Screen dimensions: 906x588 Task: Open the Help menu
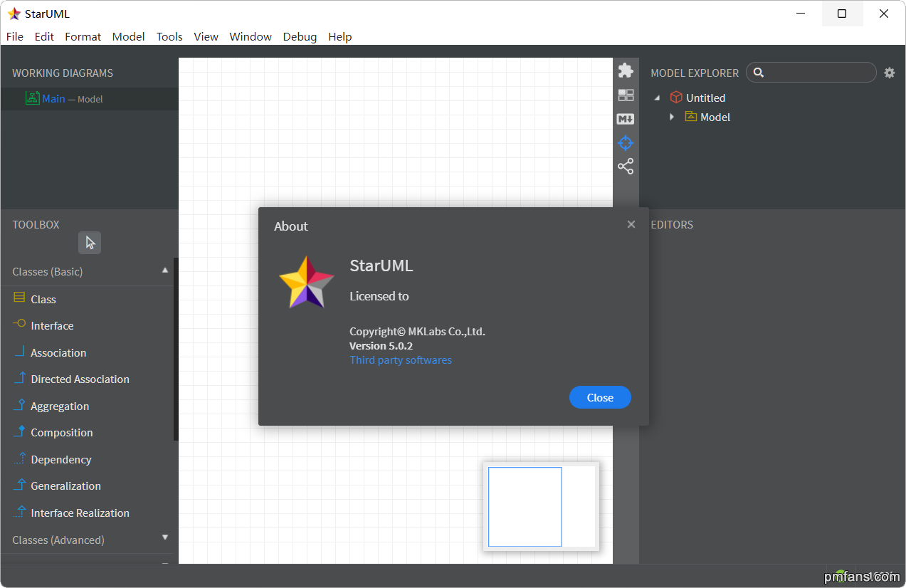coord(339,36)
